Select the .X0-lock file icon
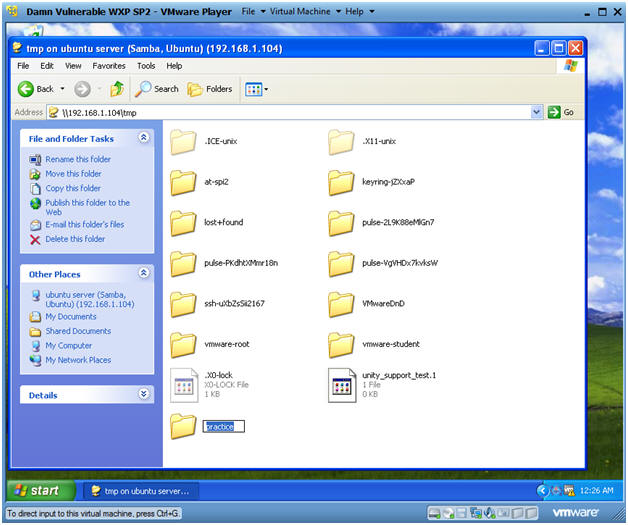This screenshot has width=628, height=525. click(x=184, y=385)
